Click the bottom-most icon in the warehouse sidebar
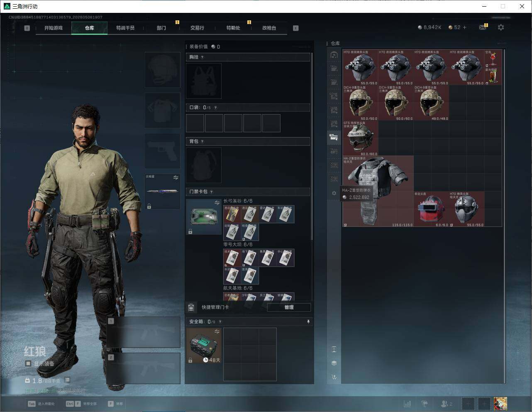The width and height of the screenshot is (532, 412). (334, 377)
